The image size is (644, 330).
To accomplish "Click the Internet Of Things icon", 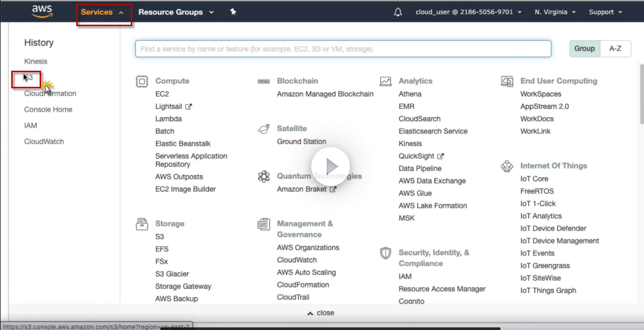I will (507, 166).
